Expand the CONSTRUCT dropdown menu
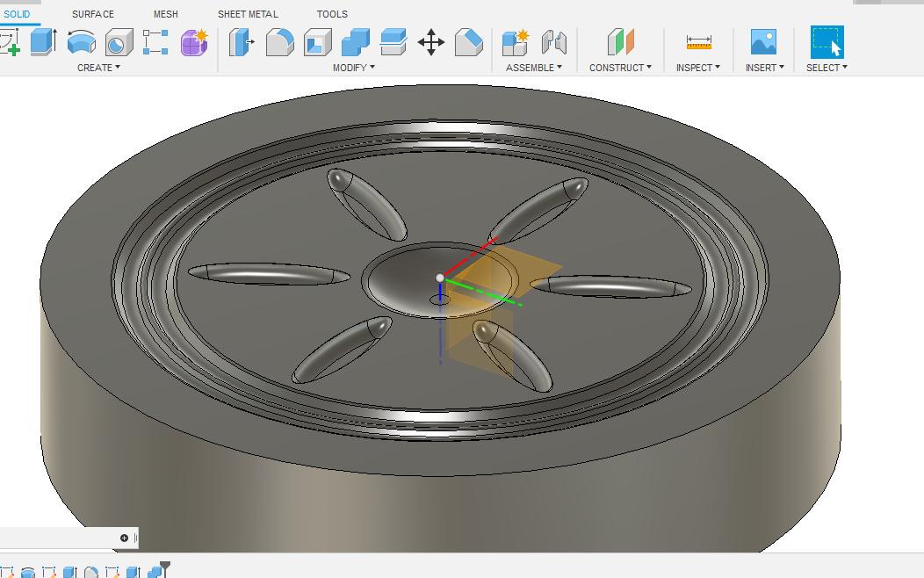This screenshot has height=578, width=924. point(621,68)
